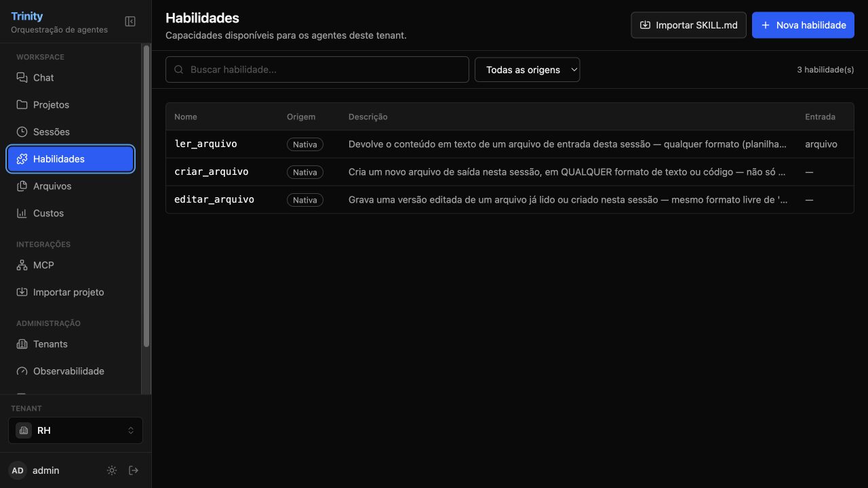Select the criar_arquivo skill name
Viewport: 868px width, 488px height.
click(211, 171)
